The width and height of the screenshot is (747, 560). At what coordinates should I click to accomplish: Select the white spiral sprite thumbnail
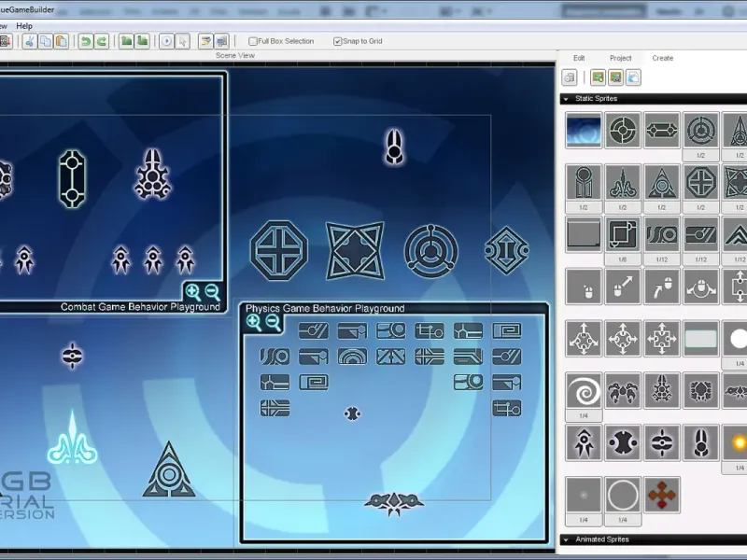[x=584, y=390]
